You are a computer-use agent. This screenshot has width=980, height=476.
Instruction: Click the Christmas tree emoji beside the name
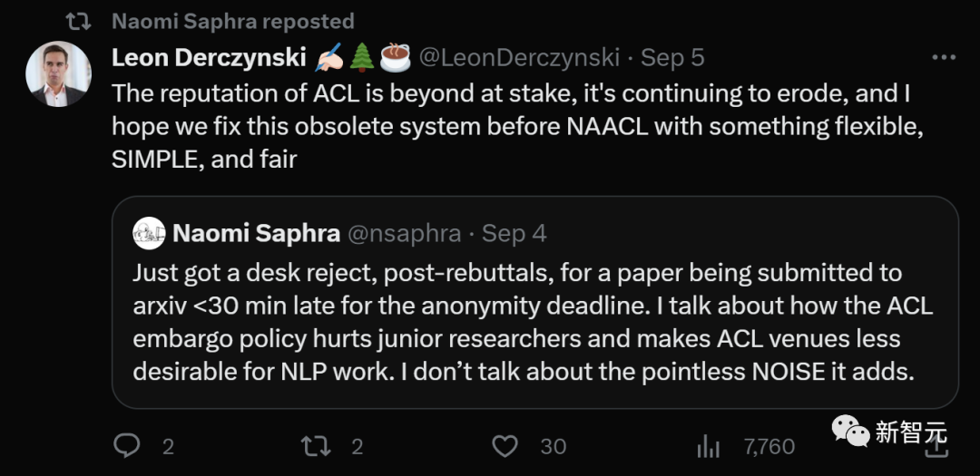(362, 57)
